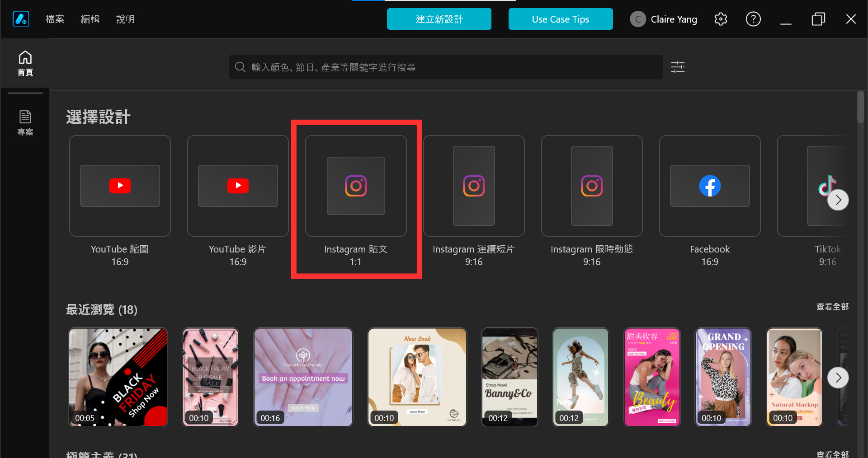
Task: Open settings via the gear icon
Action: 721,19
